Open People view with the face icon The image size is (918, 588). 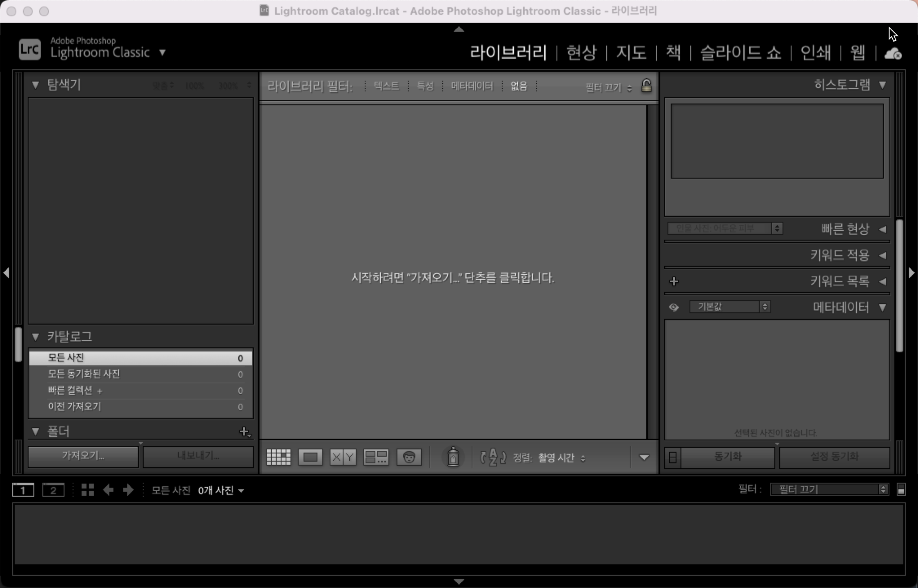click(408, 457)
